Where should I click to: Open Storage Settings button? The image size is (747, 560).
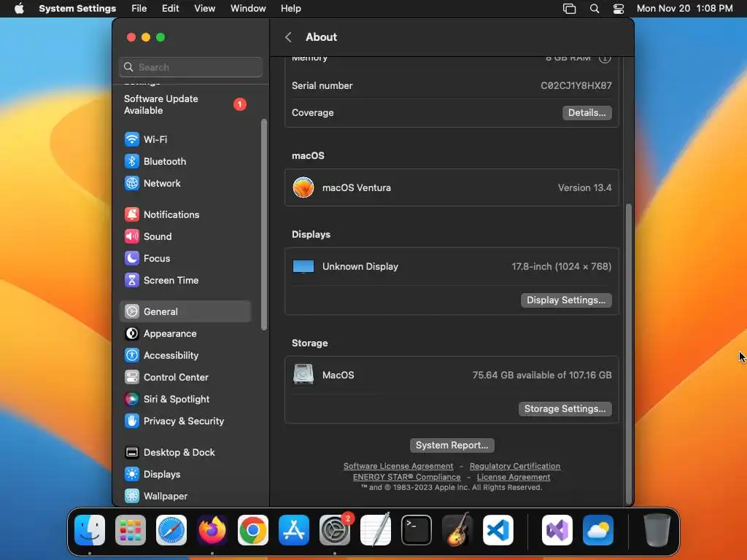(x=565, y=409)
